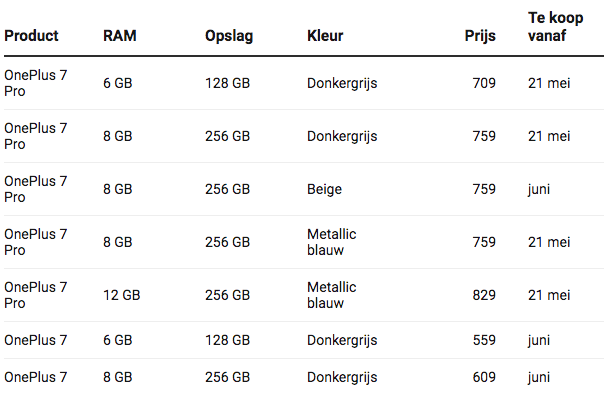This screenshot has width=609, height=405.
Task: Select the 829 price cell
Action: tap(484, 295)
